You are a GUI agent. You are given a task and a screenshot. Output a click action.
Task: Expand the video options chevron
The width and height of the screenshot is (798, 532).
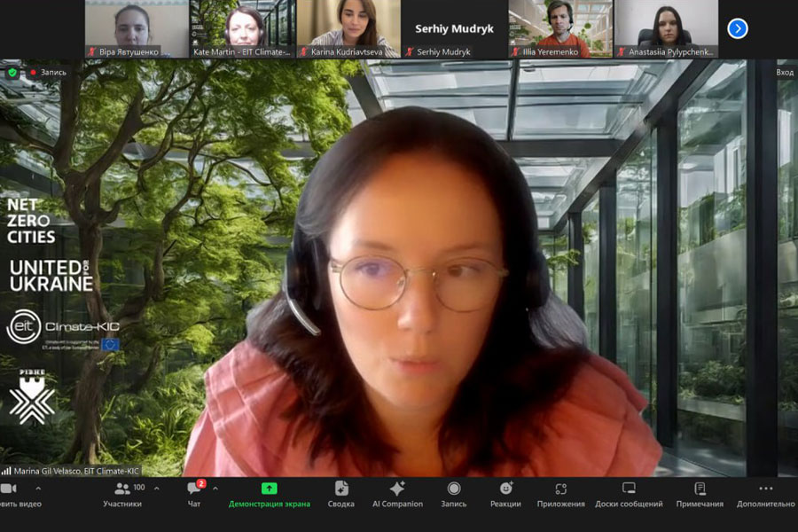[38, 489]
